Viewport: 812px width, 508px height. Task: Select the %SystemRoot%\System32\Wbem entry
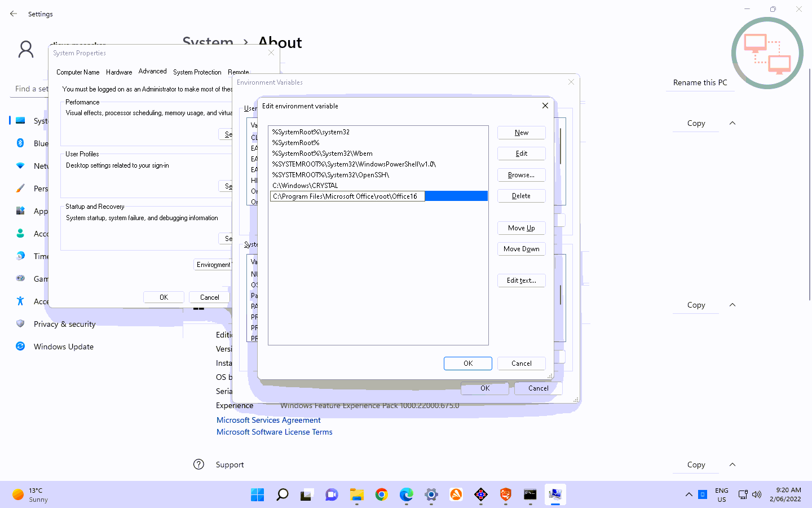378,154
